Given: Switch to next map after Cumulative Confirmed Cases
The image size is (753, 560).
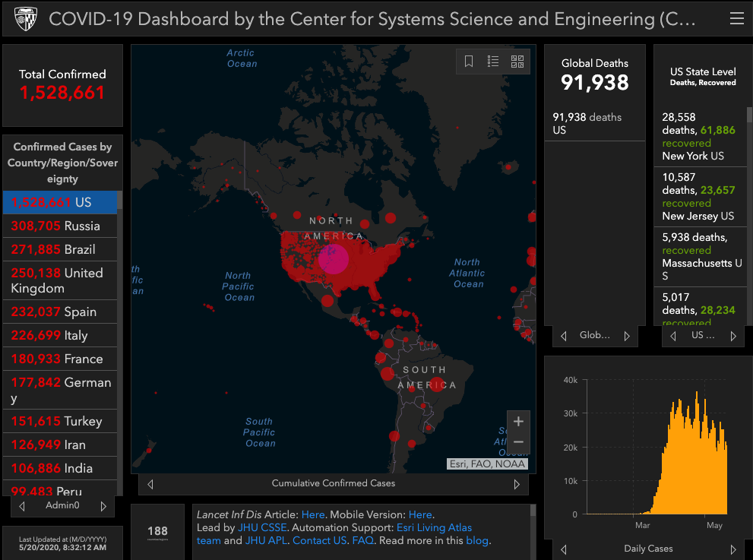Looking at the screenshot, I should pos(517,484).
